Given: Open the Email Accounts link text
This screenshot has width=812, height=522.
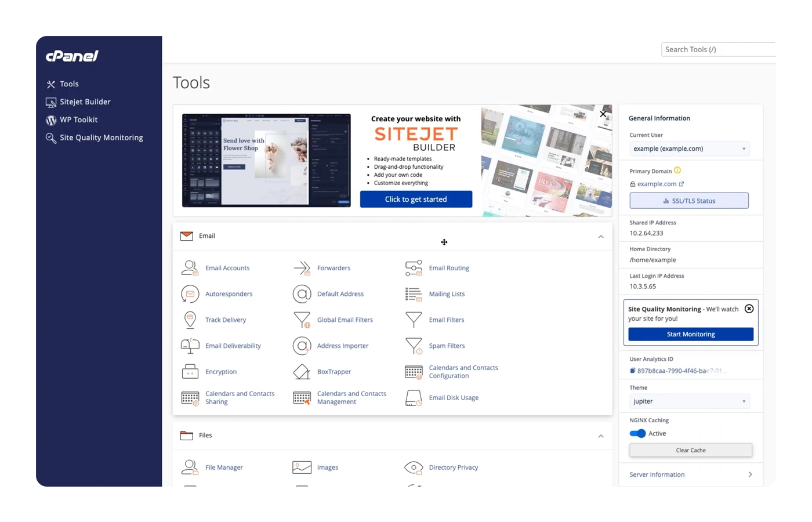Looking at the screenshot, I should (x=227, y=268).
